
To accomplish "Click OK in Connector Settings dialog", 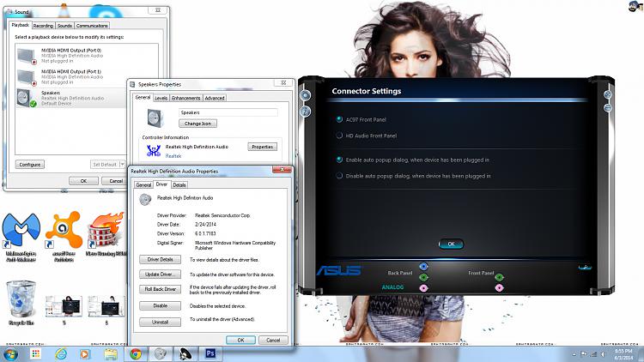I will [451, 244].
